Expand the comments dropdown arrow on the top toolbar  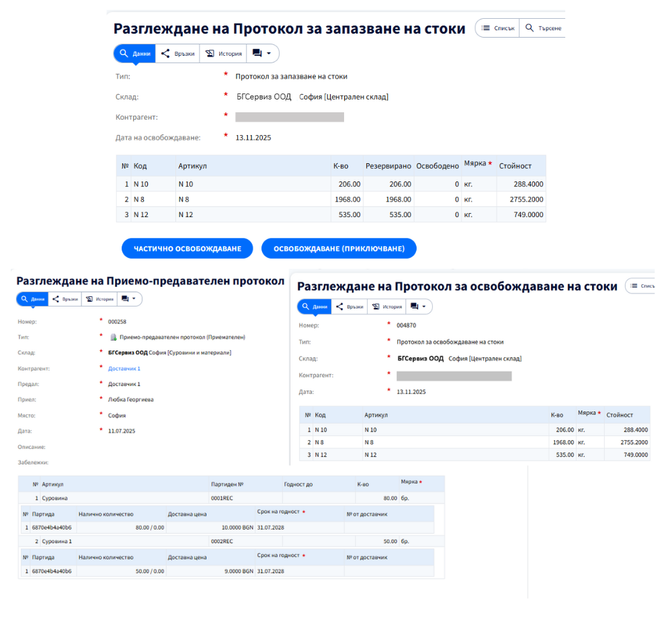(x=267, y=53)
